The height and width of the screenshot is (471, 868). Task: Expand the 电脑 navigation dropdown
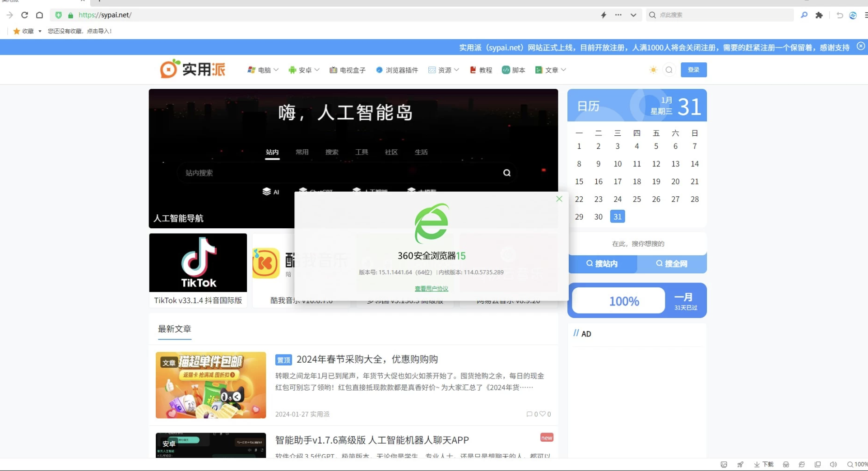click(263, 70)
